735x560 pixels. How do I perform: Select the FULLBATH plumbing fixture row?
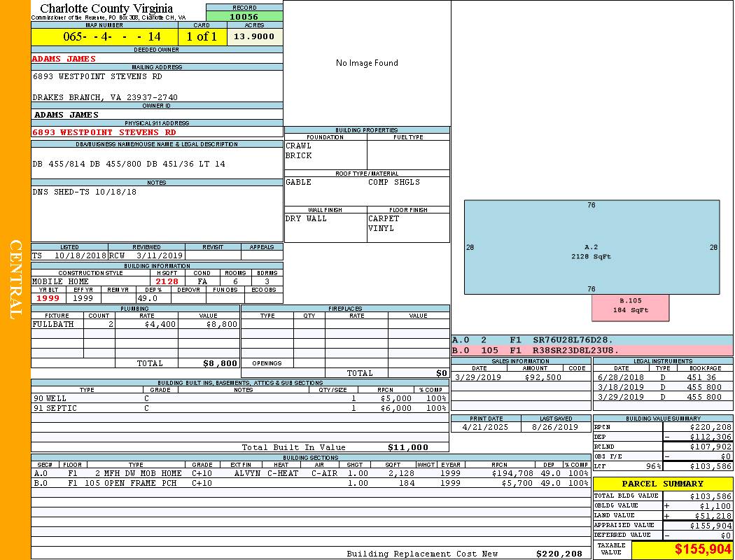point(135,325)
